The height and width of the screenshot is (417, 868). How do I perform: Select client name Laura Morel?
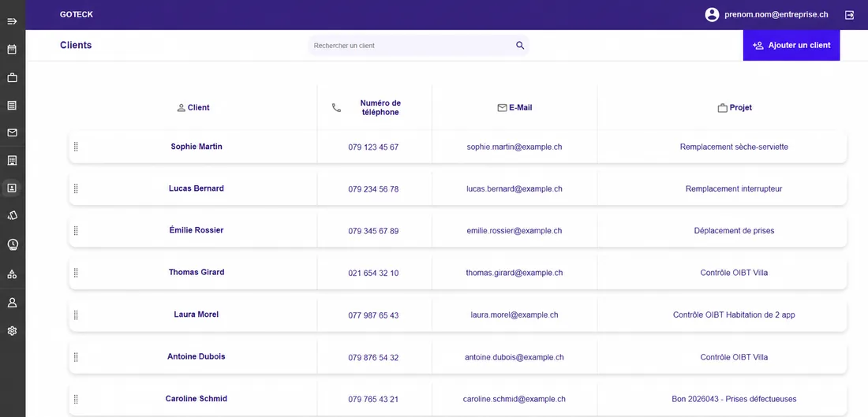pyautogui.click(x=196, y=315)
